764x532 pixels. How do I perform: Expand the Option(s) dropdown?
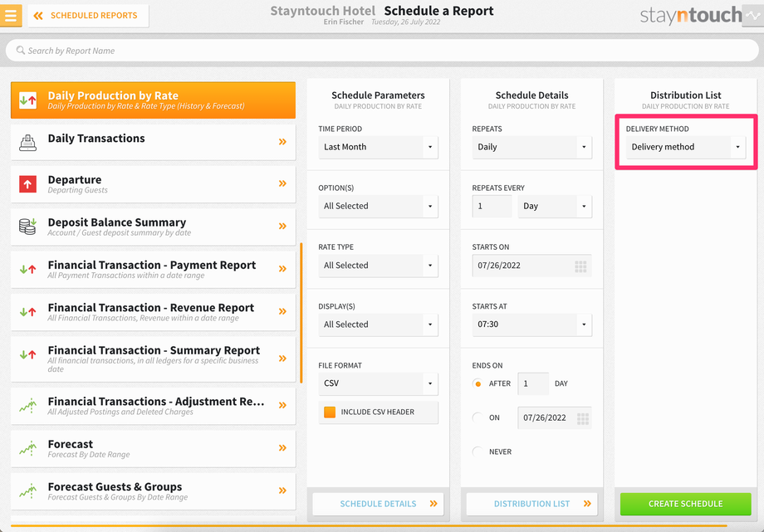[378, 206]
